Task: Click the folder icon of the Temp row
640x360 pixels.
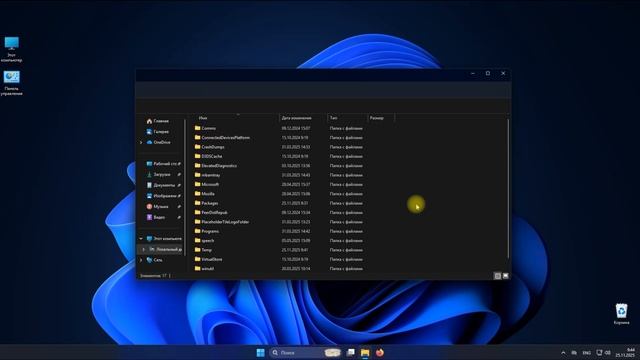Action: 198,250
